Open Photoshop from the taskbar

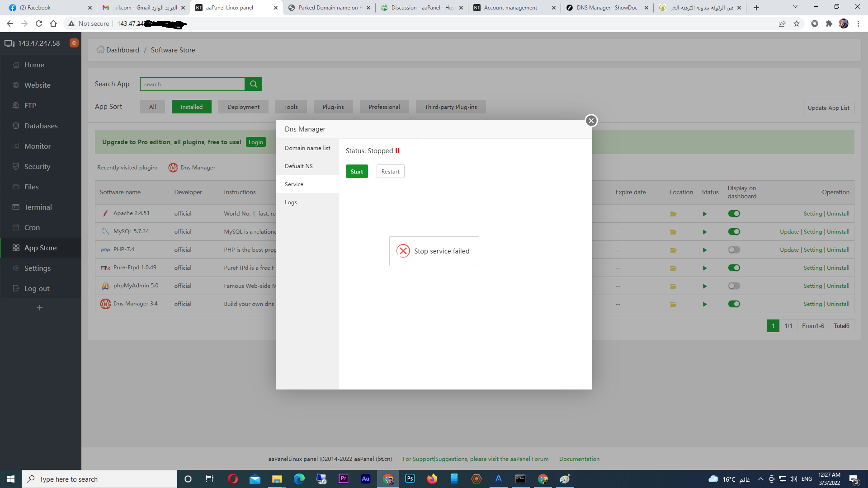coord(410,479)
